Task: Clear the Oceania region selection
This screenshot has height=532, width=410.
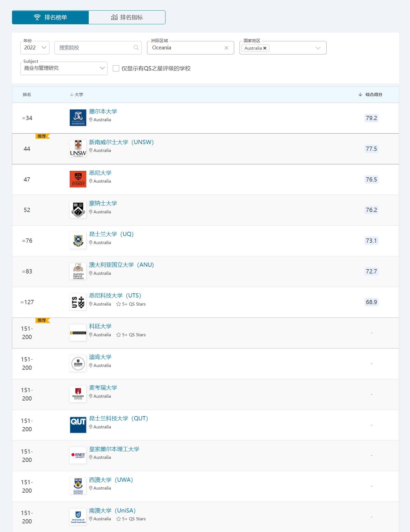Action: pos(226,48)
